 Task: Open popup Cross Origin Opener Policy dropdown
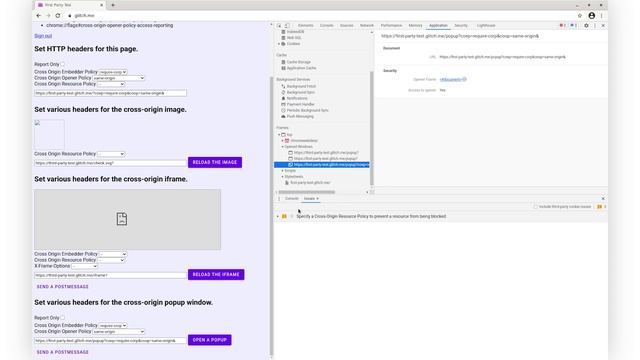[x=118, y=331]
